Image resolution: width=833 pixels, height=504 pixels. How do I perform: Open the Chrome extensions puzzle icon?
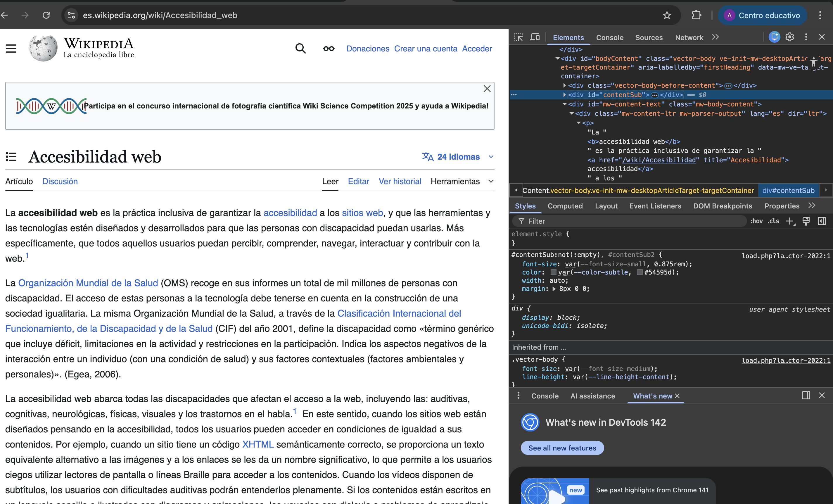pyautogui.click(x=696, y=15)
